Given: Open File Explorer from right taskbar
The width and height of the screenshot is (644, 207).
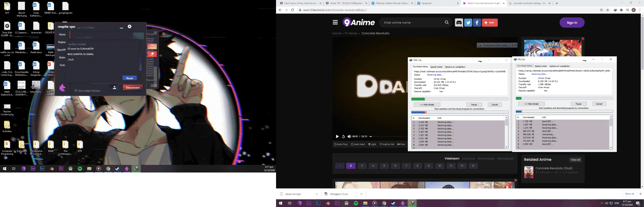Looking at the screenshot, I should 365,203.
